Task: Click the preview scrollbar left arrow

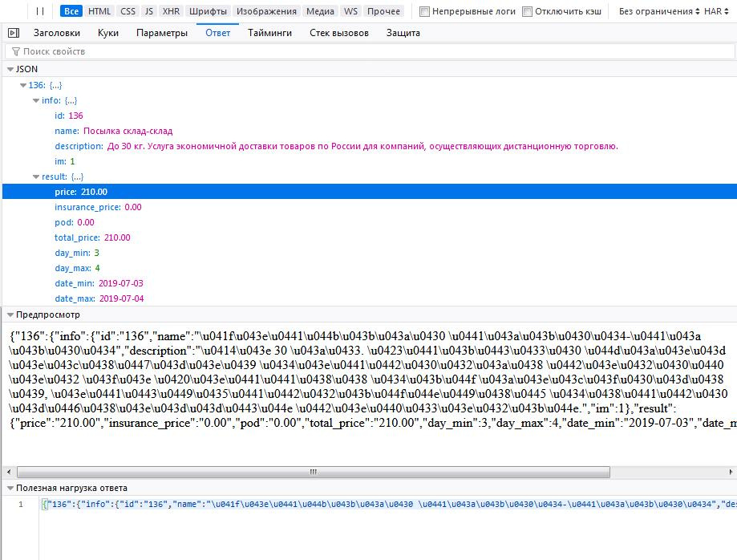Action: click(x=9, y=472)
